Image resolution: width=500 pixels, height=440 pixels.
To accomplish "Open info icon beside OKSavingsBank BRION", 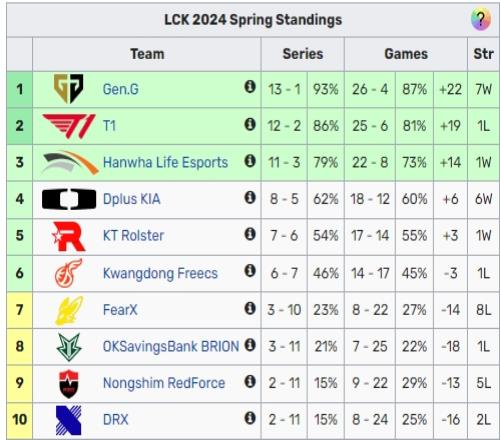I will (250, 345).
